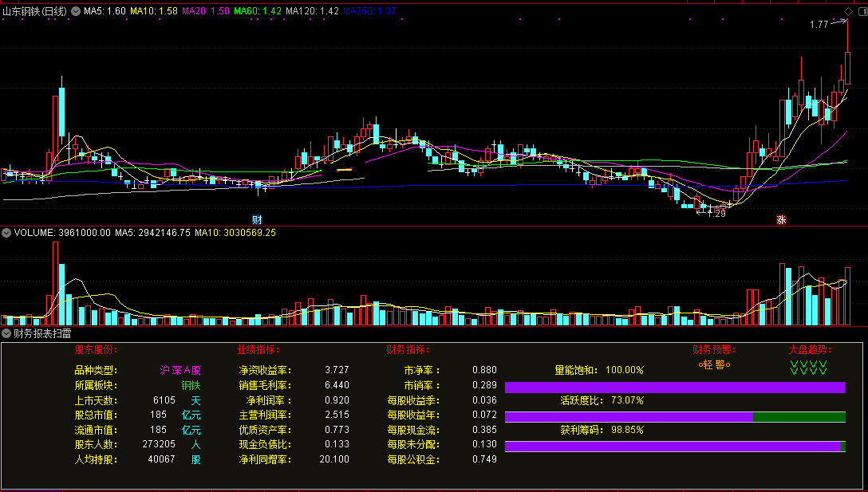Click the 185 value in 流通市值 row

point(158,430)
